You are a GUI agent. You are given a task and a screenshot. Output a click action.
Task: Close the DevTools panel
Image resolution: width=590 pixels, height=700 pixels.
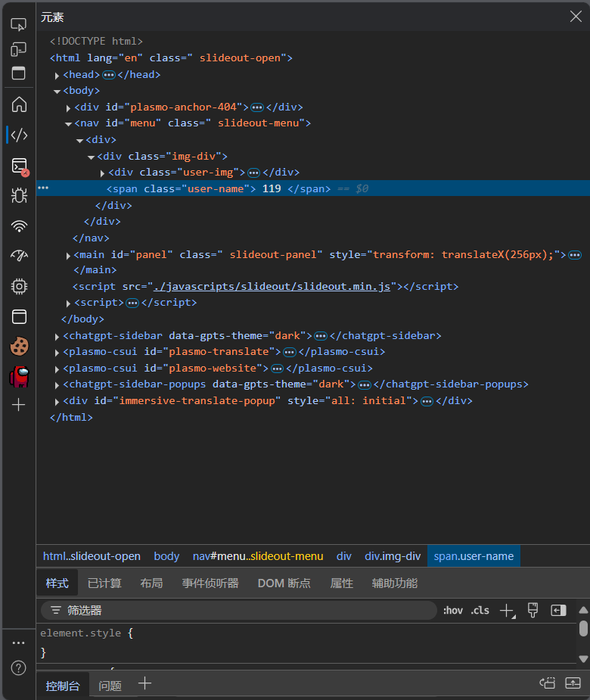(576, 17)
